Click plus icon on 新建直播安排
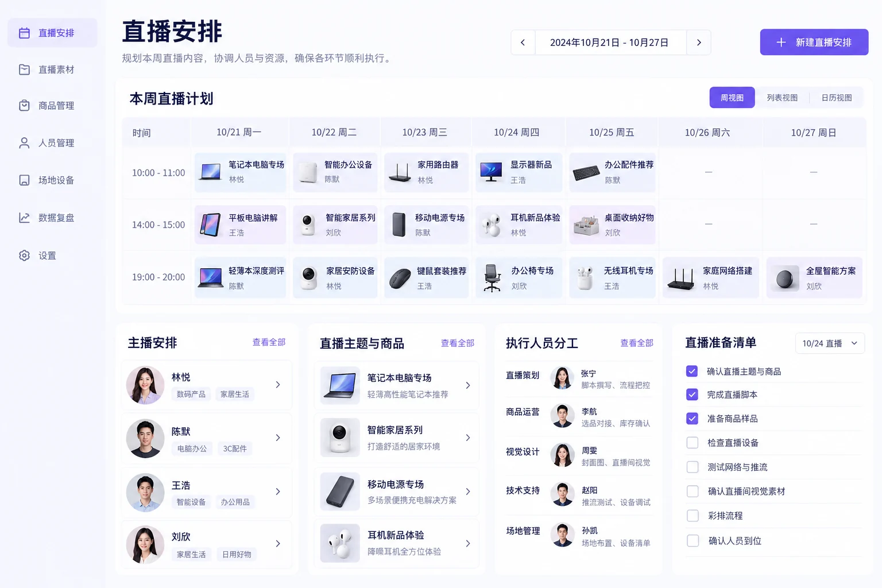Image resolution: width=882 pixels, height=588 pixels. tap(781, 42)
